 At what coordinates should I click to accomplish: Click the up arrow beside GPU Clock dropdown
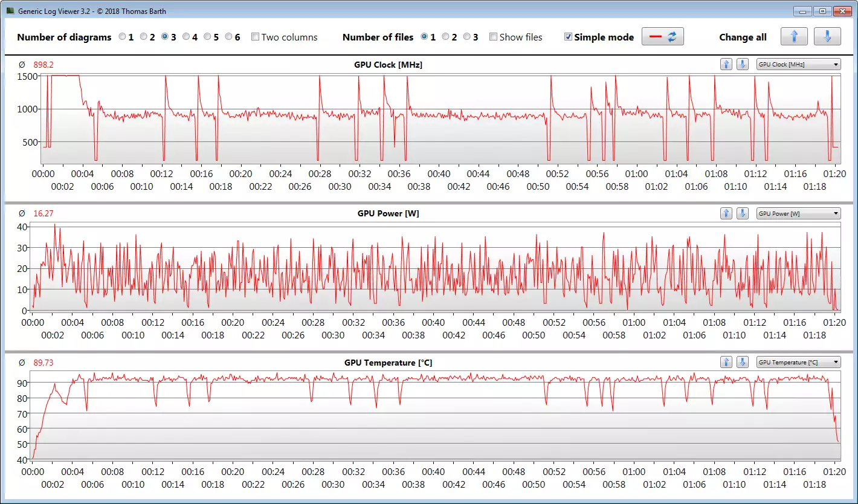(726, 65)
